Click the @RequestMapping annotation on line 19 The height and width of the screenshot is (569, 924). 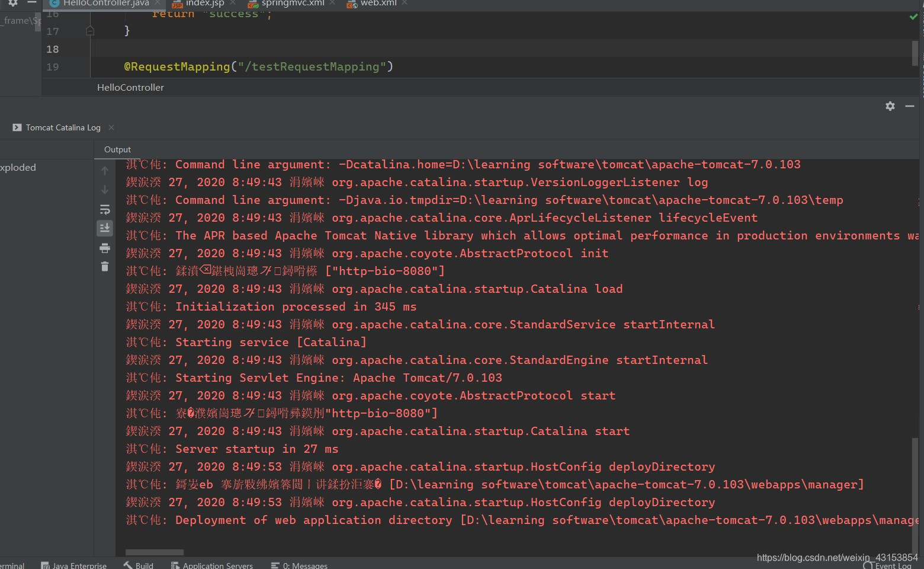[177, 66]
